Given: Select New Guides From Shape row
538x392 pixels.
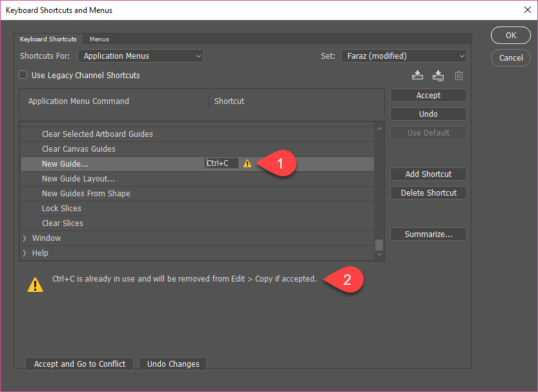Looking at the screenshot, I should click(197, 194).
